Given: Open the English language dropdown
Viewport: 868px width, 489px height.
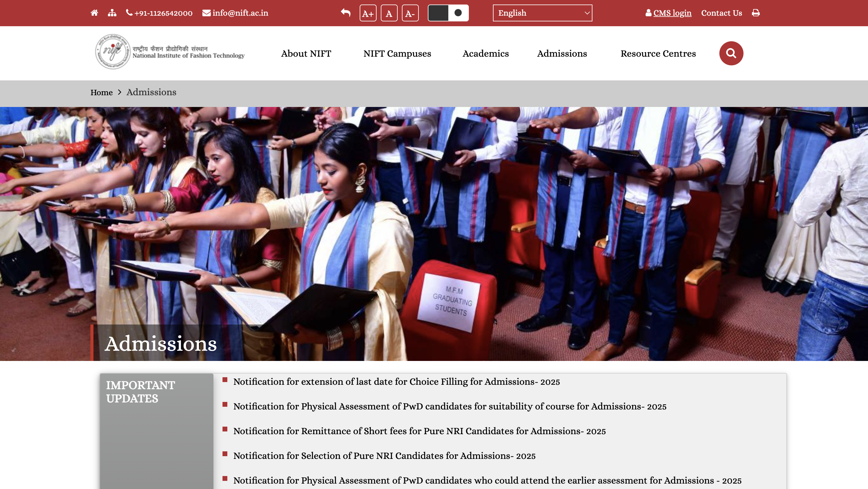Looking at the screenshot, I should (x=542, y=13).
